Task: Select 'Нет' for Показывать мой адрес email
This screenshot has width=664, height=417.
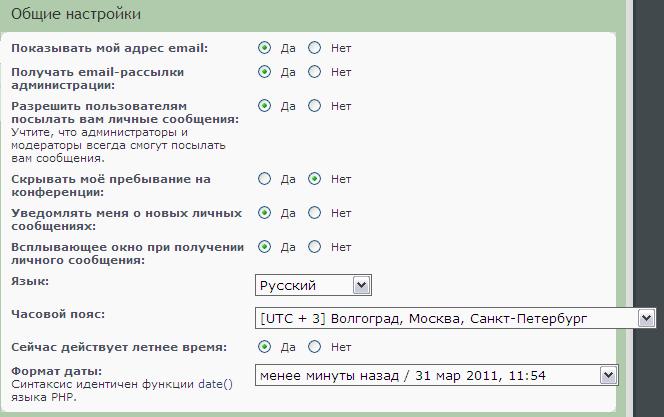Action: coord(315,47)
